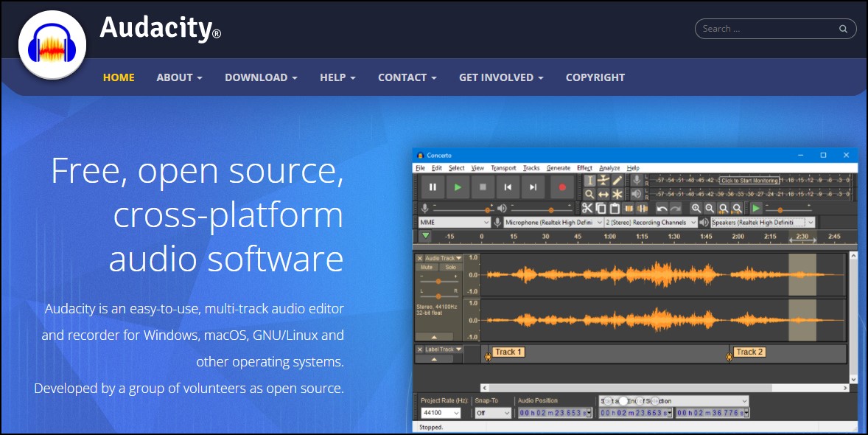Select the Multi-tool asterisk icon
This screenshot has width=868, height=435.
[x=617, y=194]
